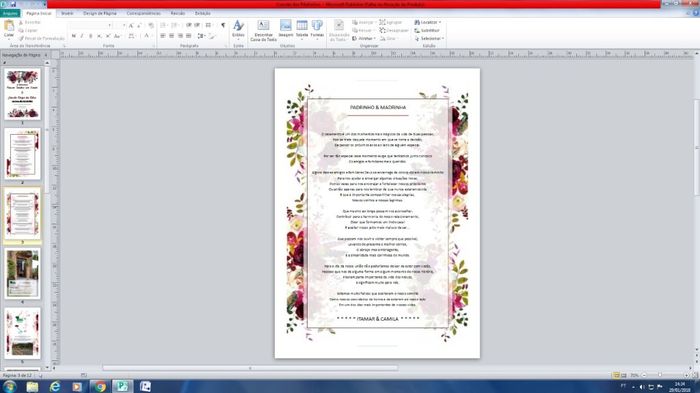Click the two-page spread view icon
This screenshot has height=393, width=700.
[624, 376]
